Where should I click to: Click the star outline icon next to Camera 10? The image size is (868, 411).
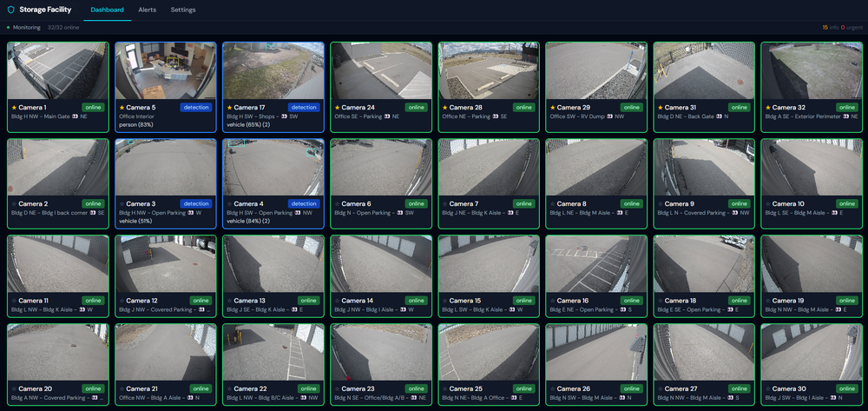click(x=767, y=204)
